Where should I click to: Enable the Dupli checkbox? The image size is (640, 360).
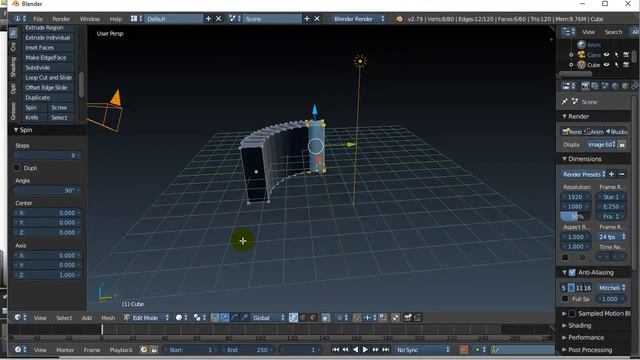click(17, 168)
